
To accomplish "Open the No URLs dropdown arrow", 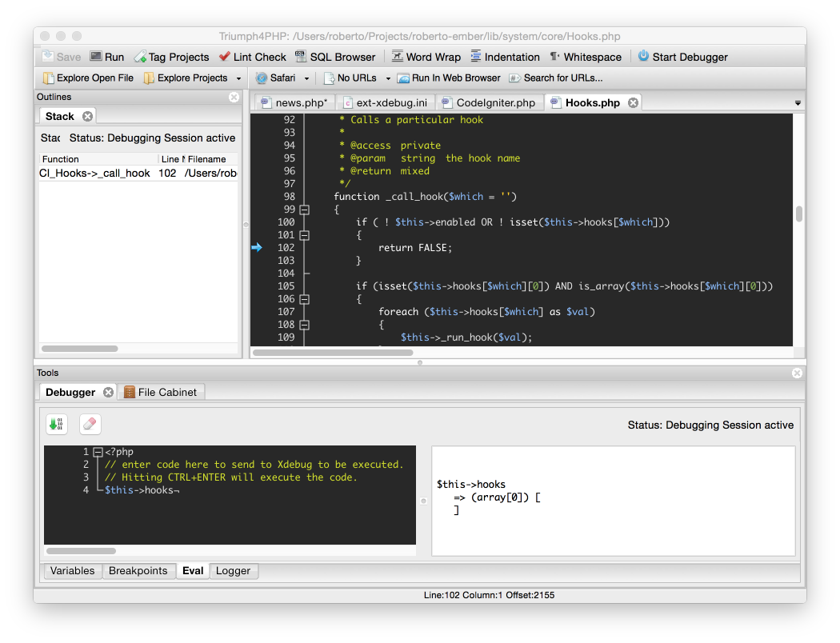I will [388, 78].
